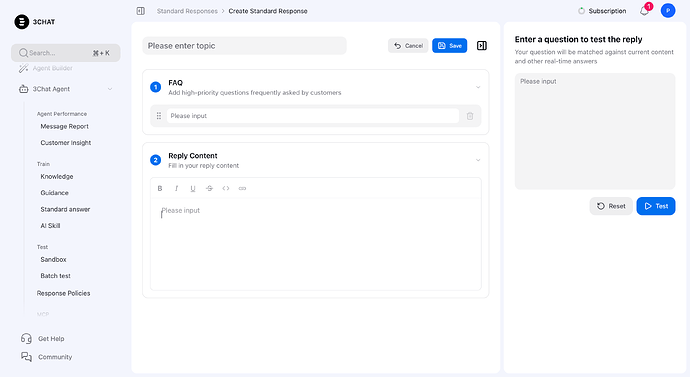
Task: Click the Community chat icon
Action: pos(26,357)
